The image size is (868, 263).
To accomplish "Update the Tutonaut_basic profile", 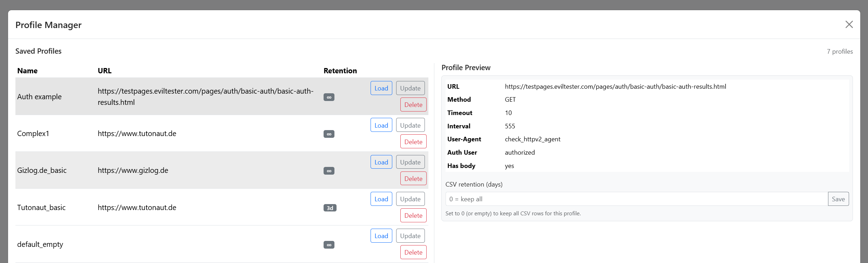I will tap(410, 199).
